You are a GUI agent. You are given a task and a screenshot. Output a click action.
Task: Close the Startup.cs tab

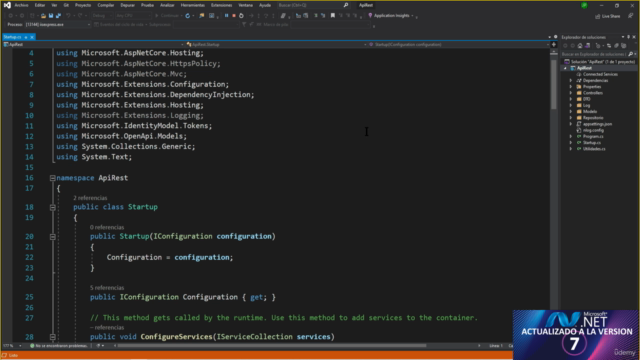pos(32,37)
